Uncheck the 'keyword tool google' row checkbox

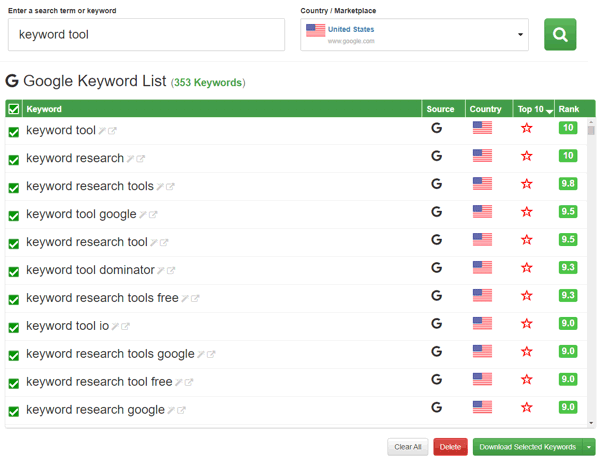pyautogui.click(x=14, y=216)
